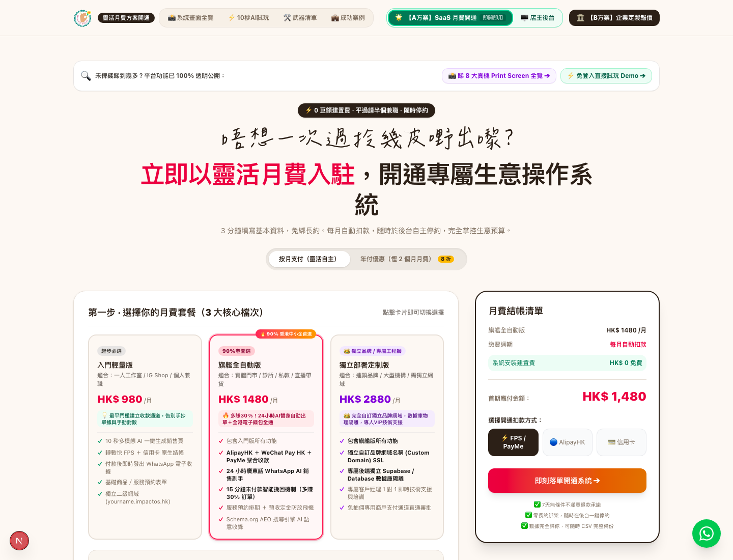This screenshot has width=733, height=560.
Task: Click the 獨立自訂品牌網域名稱 (Custom Domain) SSL feature
Action: 387,457
